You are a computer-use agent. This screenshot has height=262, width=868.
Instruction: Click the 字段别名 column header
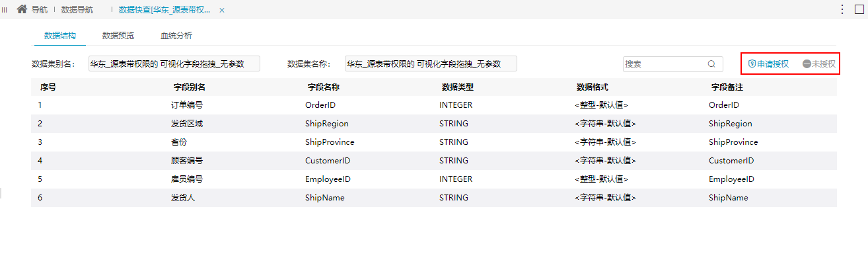point(190,87)
